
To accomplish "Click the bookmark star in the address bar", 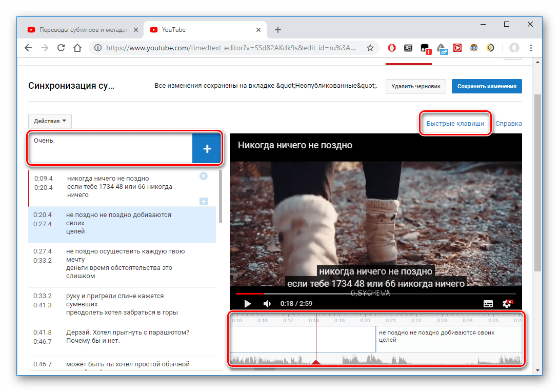I will [370, 47].
